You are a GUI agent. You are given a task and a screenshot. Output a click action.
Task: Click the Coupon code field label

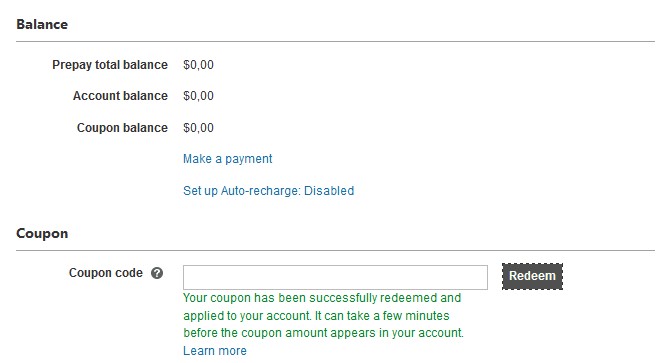click(106, 273)
